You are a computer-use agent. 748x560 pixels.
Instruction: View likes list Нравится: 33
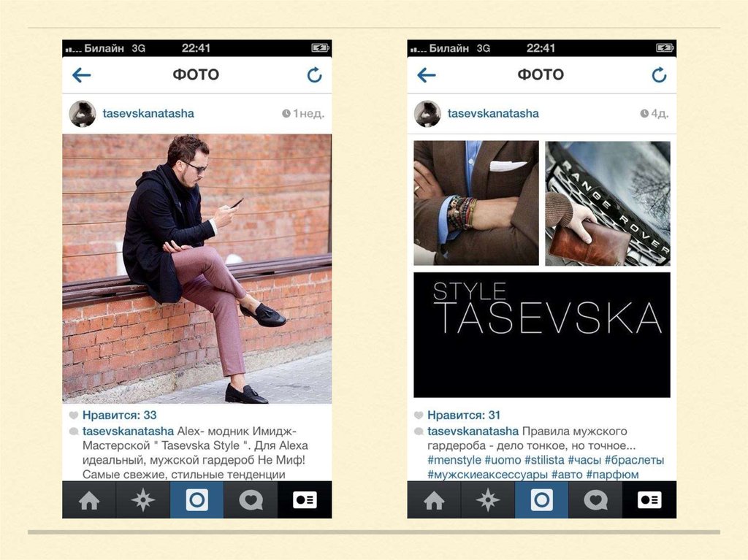point(119,415)
